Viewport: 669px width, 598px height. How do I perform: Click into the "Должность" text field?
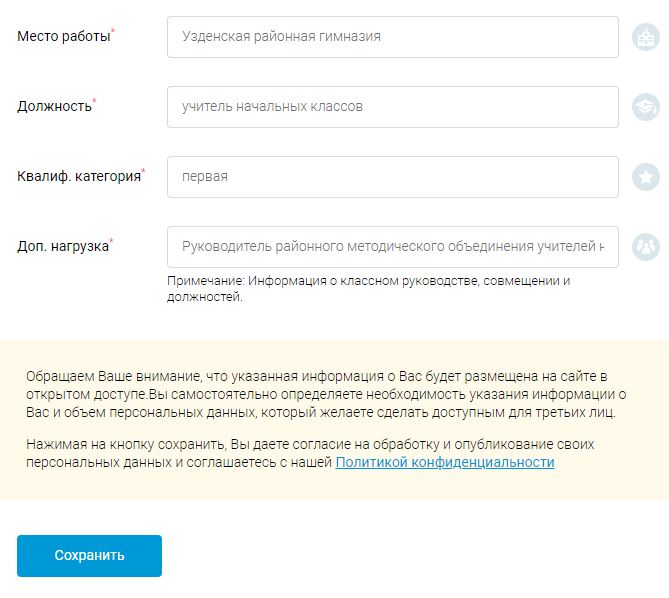tap(392, 106)
